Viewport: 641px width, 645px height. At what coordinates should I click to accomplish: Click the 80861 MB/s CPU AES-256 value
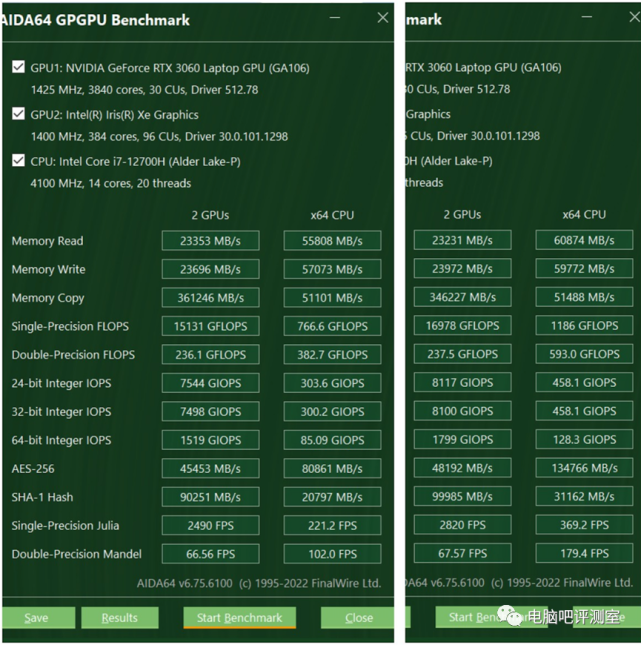point(332,469)
